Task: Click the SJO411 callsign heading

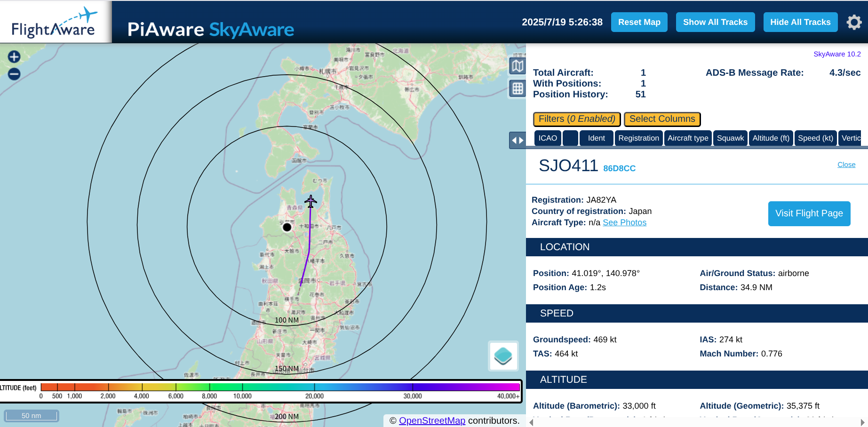Action: [x=568, y=166]
